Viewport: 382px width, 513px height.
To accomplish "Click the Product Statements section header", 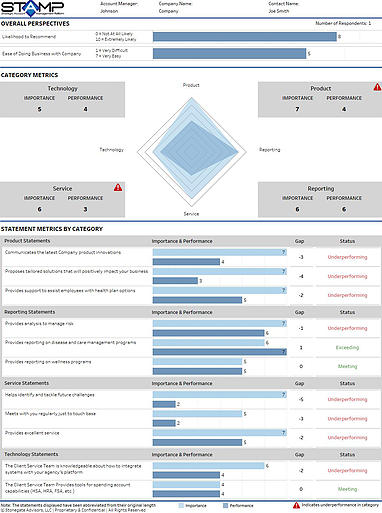I will pyautogui.click(x=27, y=241).
